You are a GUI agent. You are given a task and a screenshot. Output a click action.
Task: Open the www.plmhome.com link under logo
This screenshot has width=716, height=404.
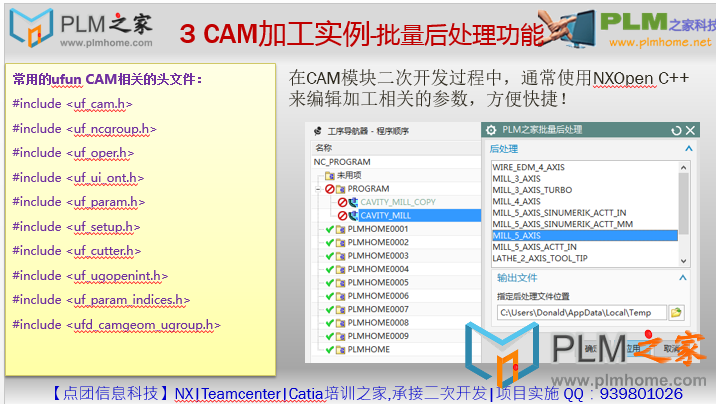click(106, 43)
